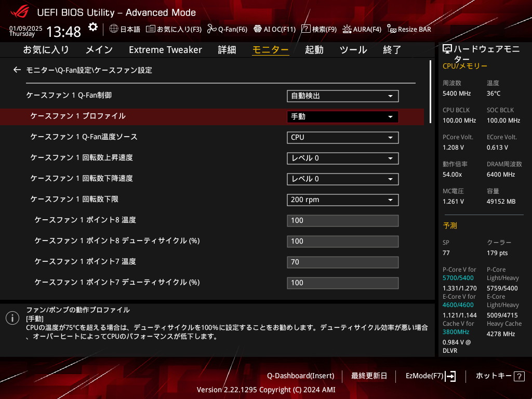Click the hotkey question mark icon
This screenshot has height=399, width=532.
pyautogui.click(x=520, y=376)
